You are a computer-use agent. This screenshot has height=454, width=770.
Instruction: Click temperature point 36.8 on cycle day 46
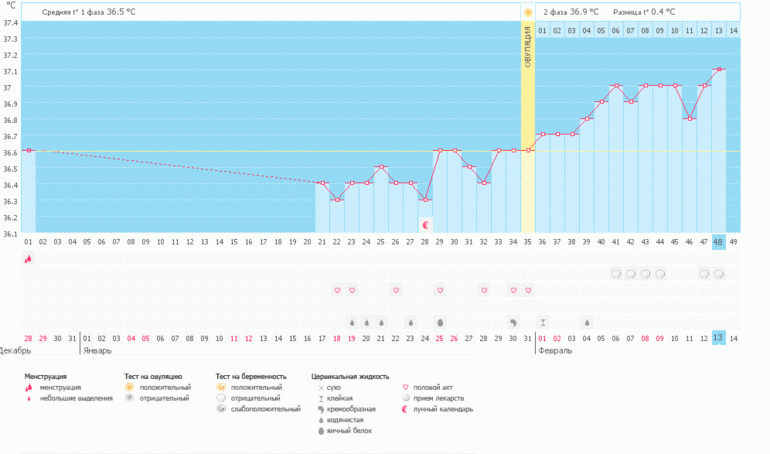[x=689, y=118]
